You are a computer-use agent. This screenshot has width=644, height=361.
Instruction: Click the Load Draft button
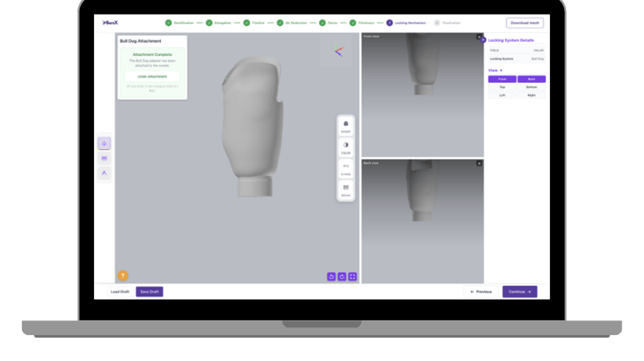click(120, 291)
